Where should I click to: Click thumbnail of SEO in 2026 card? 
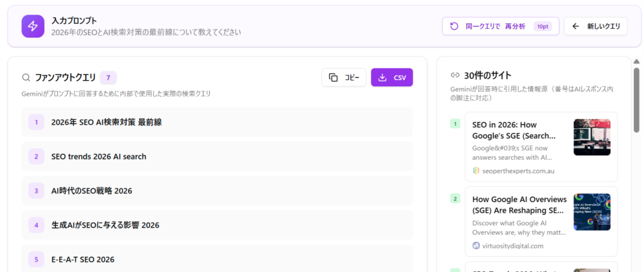[592, 137]
